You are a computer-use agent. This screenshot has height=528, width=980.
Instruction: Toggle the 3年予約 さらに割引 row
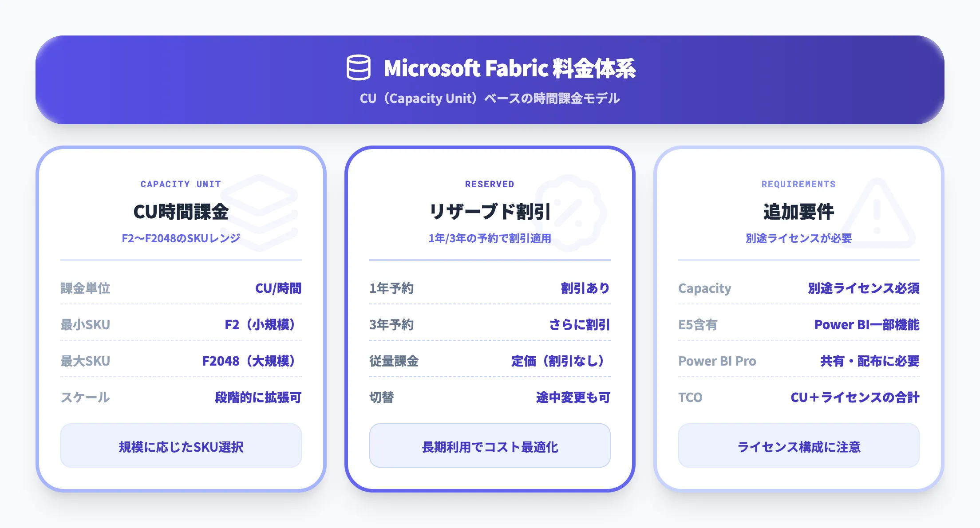tap(490, 325)
